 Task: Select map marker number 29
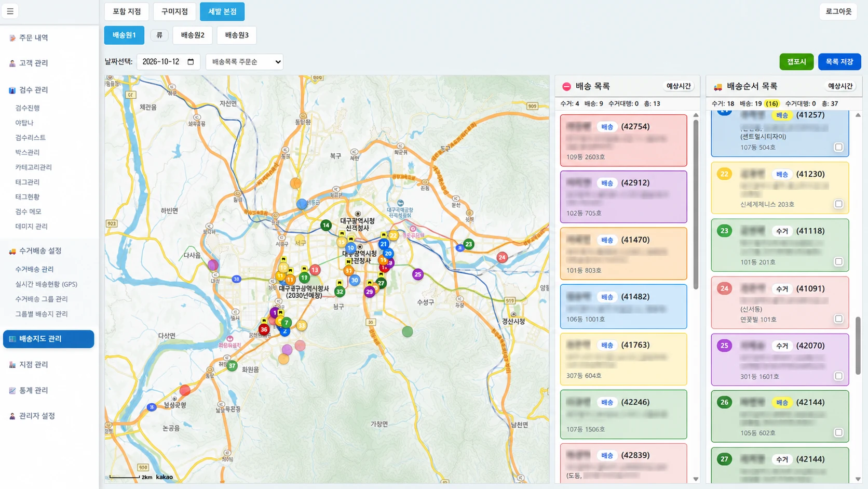369,292
